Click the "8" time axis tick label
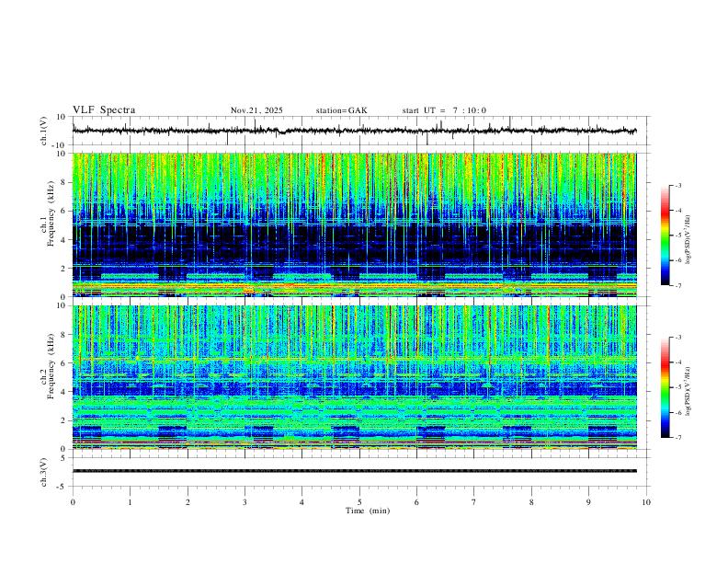Viewport: 728px width, 563px height. 531,502
